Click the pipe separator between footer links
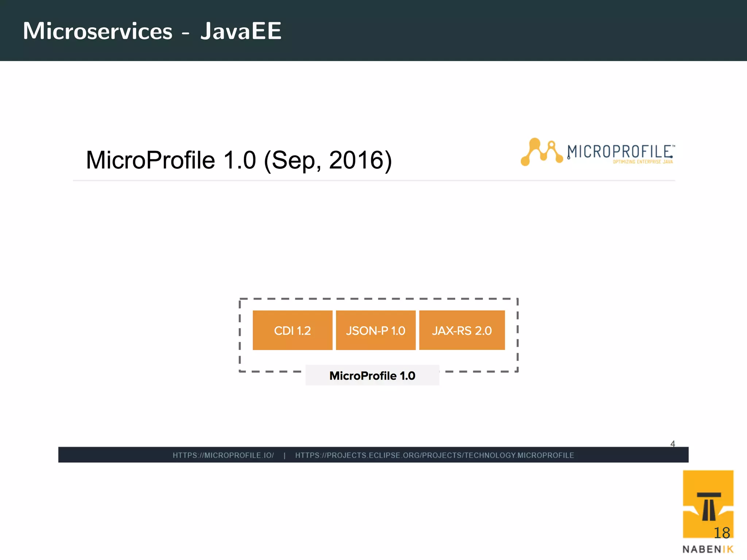 coord(285,455)
